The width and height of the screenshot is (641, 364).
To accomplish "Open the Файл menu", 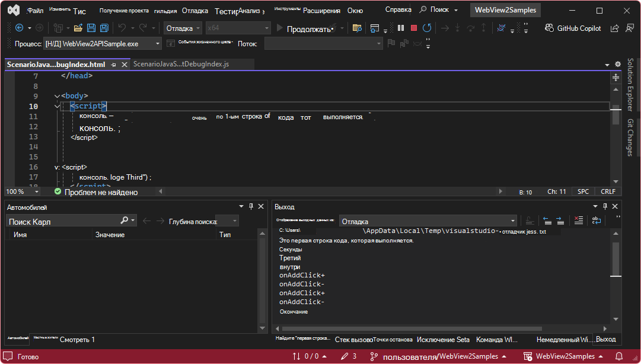I will click(x=35, y=11).
